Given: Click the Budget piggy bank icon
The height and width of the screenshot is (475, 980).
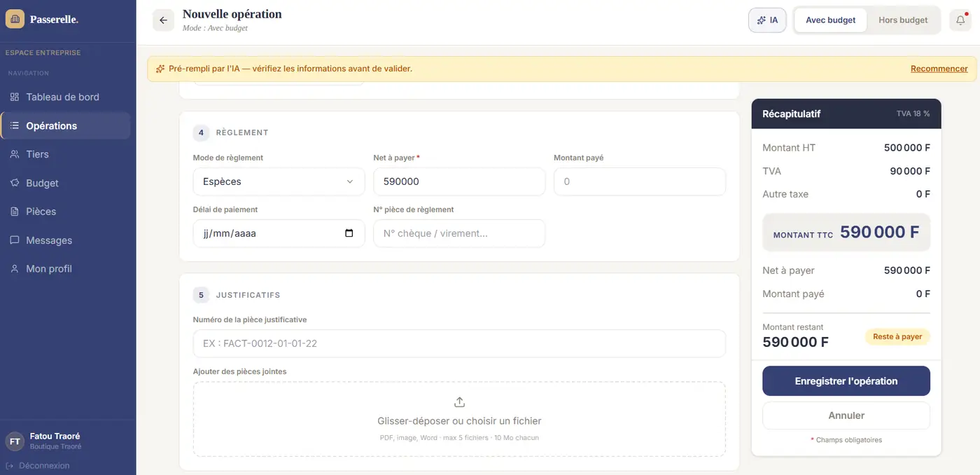Looking at the screenshot, I should 15,183.
